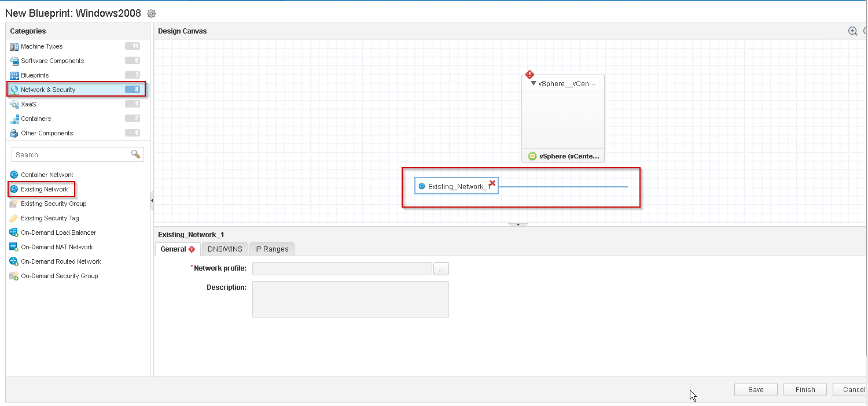Click the blueprint settings gear icon
The width and height of the screenshot is (868, 406).
pyautogui.click(x=152, y=13)
